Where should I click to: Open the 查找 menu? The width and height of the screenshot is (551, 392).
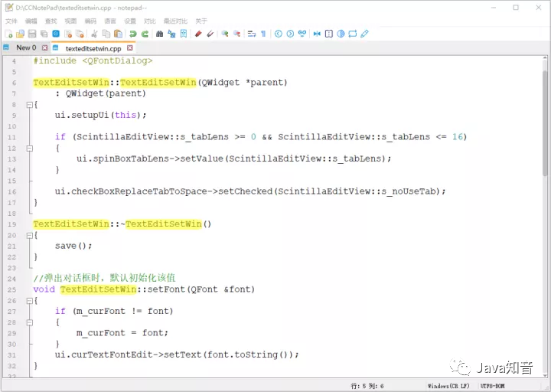coord(51,21)
